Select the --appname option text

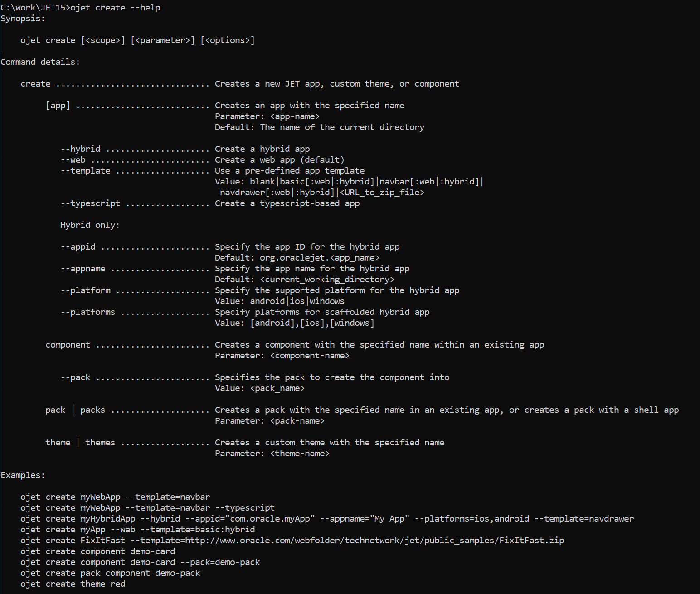tap(83, 268)
